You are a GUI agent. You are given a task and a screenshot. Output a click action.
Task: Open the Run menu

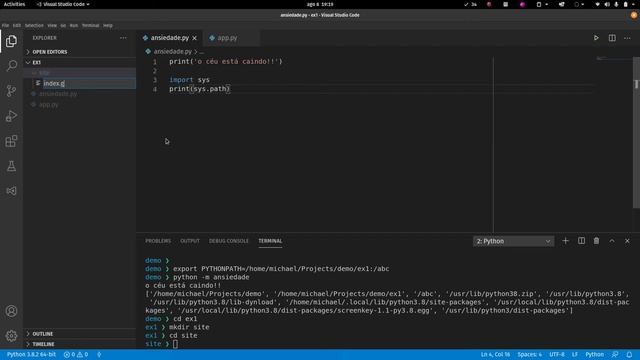pos(73,25)
